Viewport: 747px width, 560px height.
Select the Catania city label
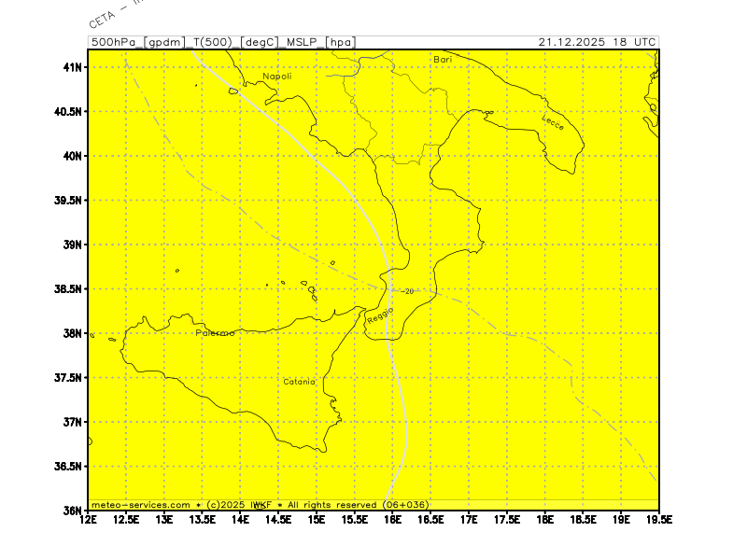(300, 382)
